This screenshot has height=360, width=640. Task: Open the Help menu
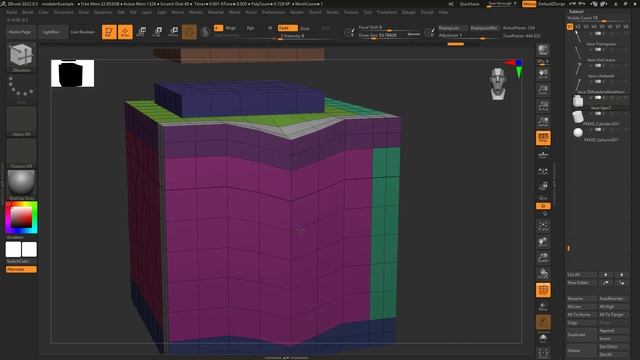(443, 12)
